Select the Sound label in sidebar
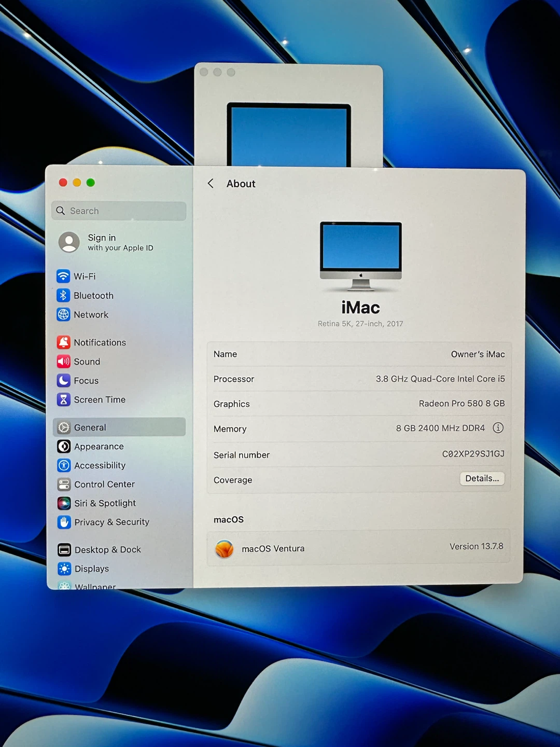 87,362
